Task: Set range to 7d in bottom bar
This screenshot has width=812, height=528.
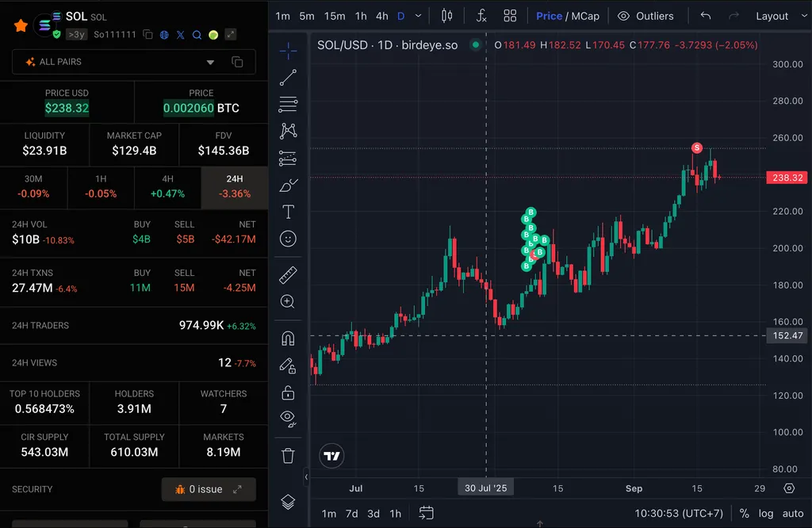Action: click(351, 514)
